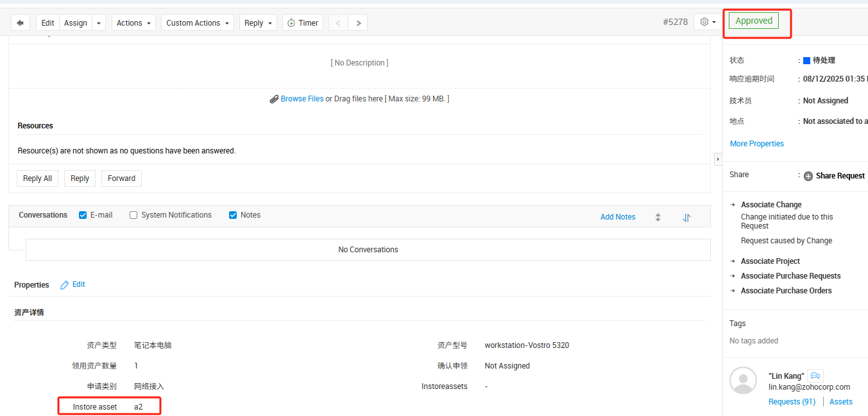Screen dimensions: 868x416
Task: Open the Assign dropdown arrow
Action: pyautogui.click(x=99, y=23)
